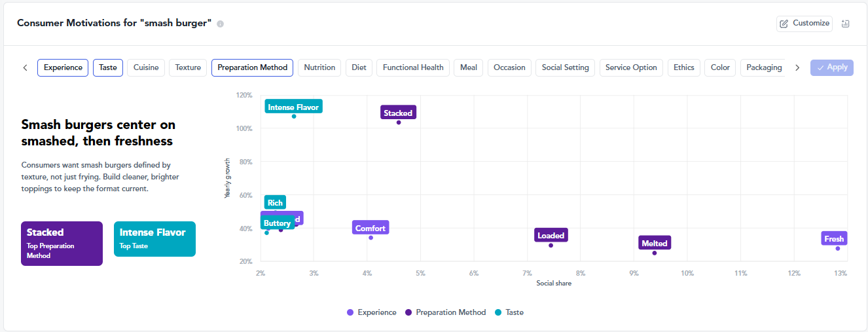Screen dimensions: 868x332
Task: Deselect the Preparation Method chip
Action: pyautogui.click(x=252, y=67)
